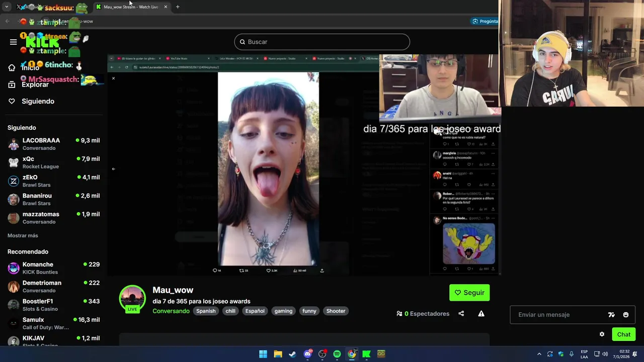Click the stream title text

[x=201, y=301]
